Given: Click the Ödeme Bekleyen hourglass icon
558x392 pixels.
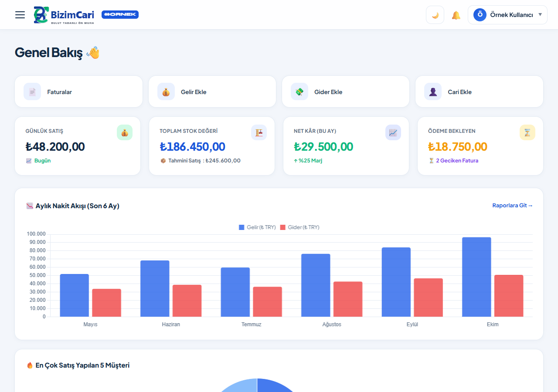Looking at the screenshot, I should click(x=527, y=132).
